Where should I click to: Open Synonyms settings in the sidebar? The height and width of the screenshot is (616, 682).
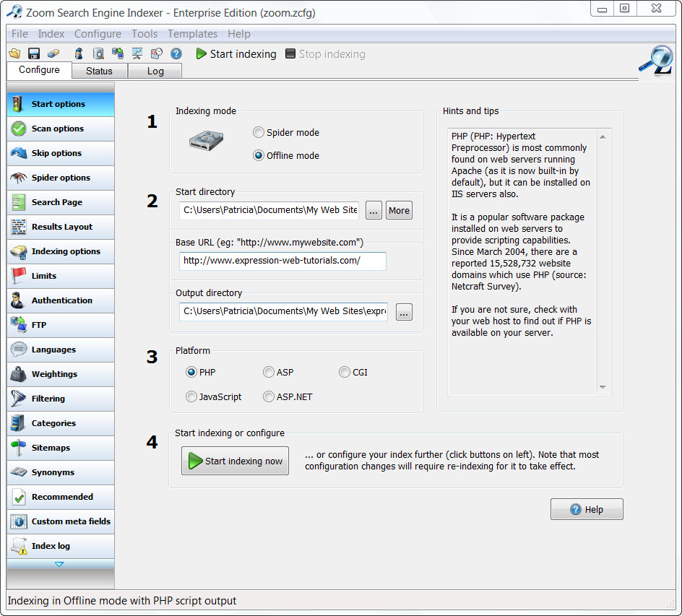pos(61,472)
